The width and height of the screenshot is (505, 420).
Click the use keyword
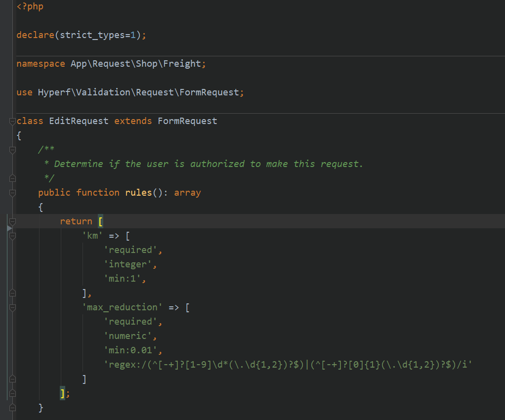point(25,92)
